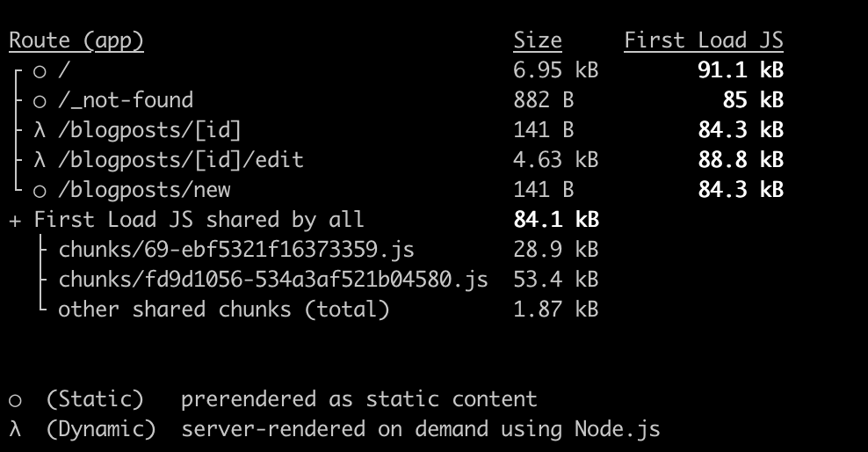Click the bold 91.1 kB first load value

pyautogui.click(x=741, y=70)
